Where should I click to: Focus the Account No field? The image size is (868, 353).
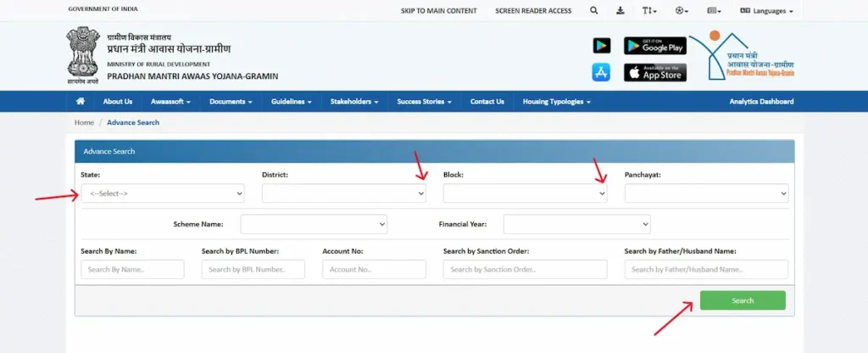374,269
